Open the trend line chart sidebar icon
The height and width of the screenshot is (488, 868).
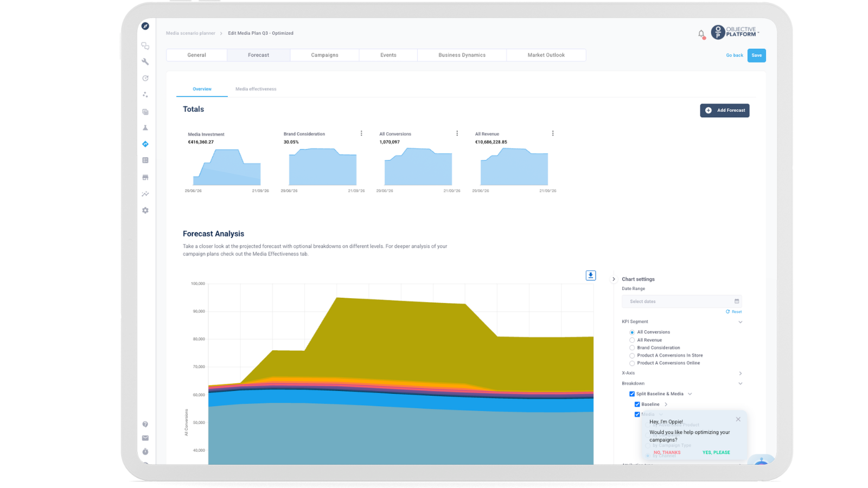145,194
